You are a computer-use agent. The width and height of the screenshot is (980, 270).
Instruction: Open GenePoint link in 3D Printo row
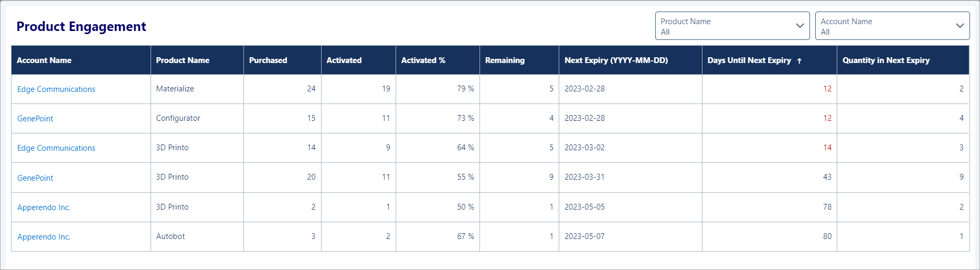tap(35, 178)
